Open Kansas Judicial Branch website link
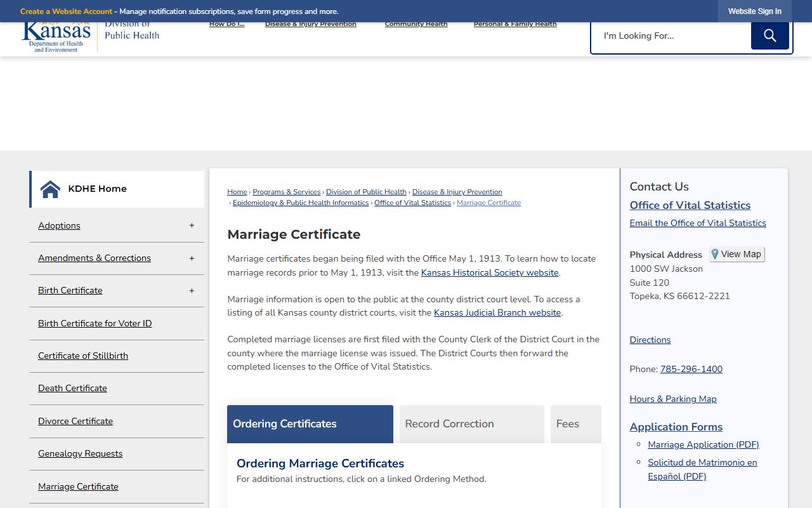 (497, 312)
